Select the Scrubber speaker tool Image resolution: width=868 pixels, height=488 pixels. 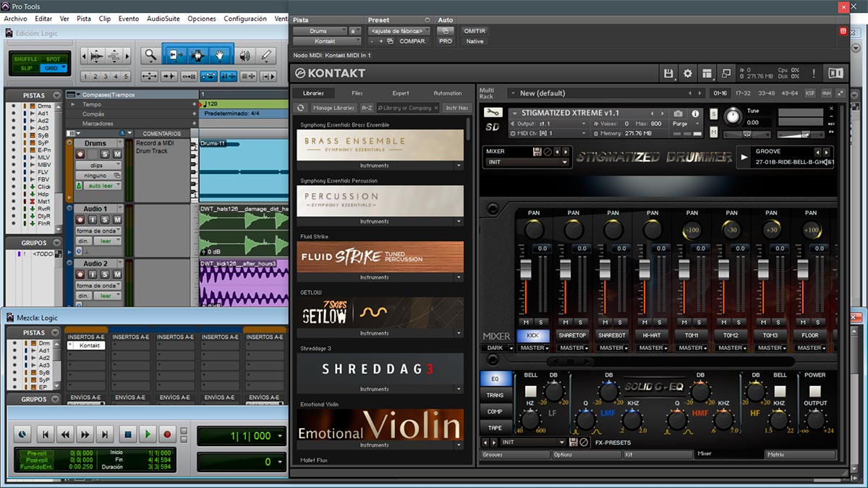(245, 55)
